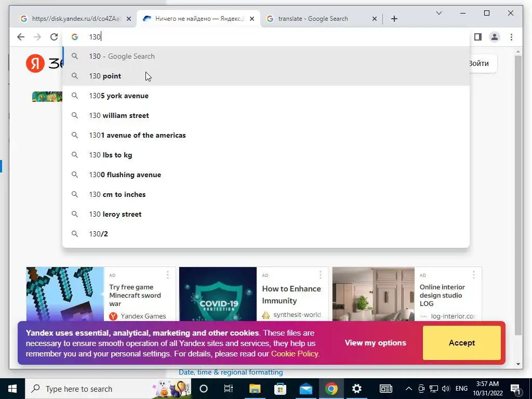Viewport: 532px width, 399px height.
Task: Open Cortana circle icon in taskbar
Action: pyautogui.click(x=204, y=389)
